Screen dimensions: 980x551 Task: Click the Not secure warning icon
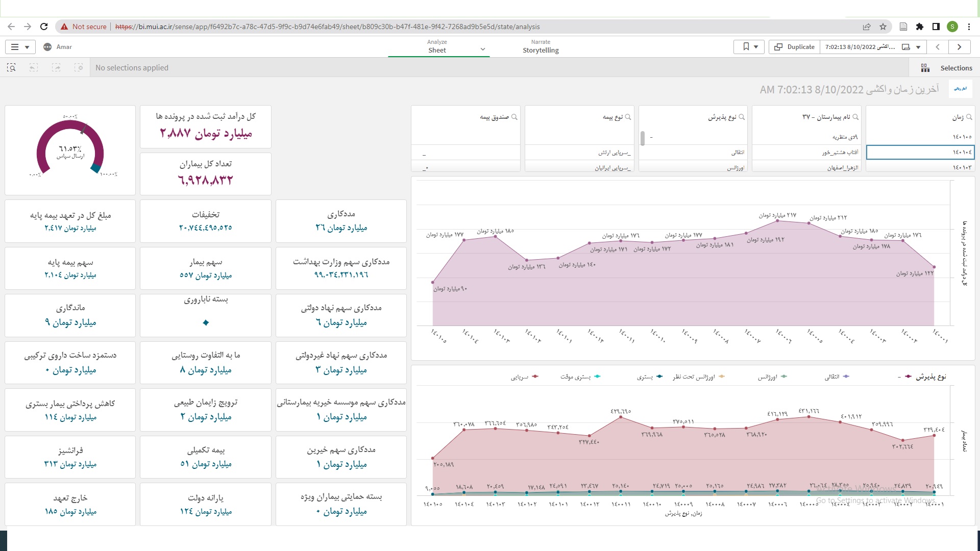coord(64,27)
